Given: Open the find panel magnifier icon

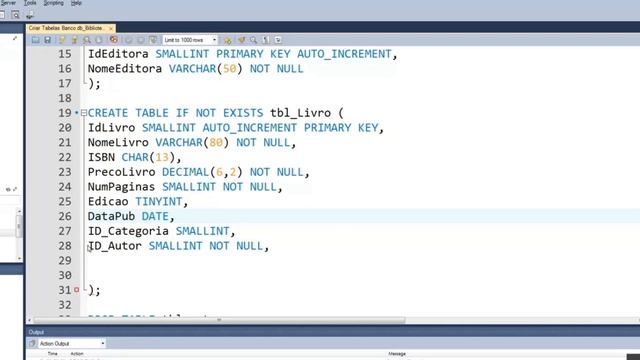Looking at the screenshot, I should point(253,40).
